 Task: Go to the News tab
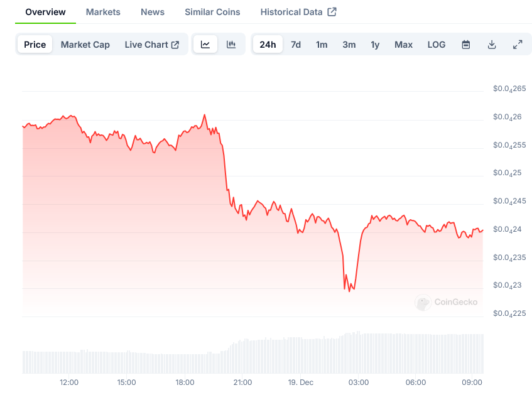point(153,12)
